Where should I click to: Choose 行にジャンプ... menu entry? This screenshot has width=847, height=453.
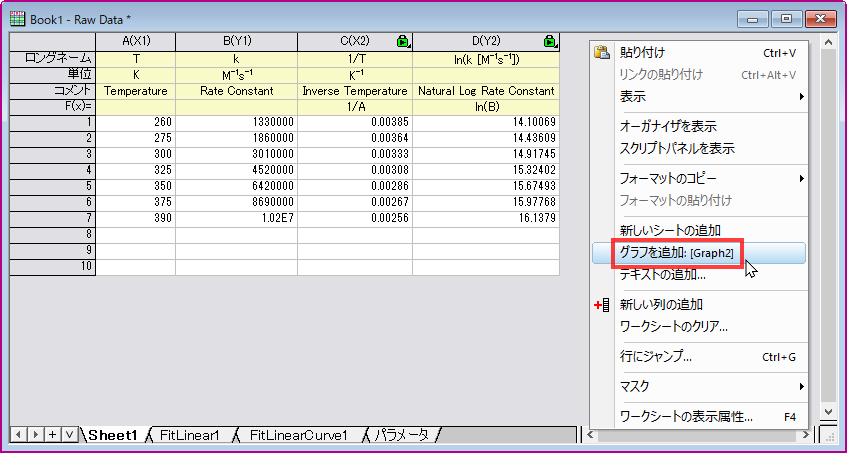[699, 356]
